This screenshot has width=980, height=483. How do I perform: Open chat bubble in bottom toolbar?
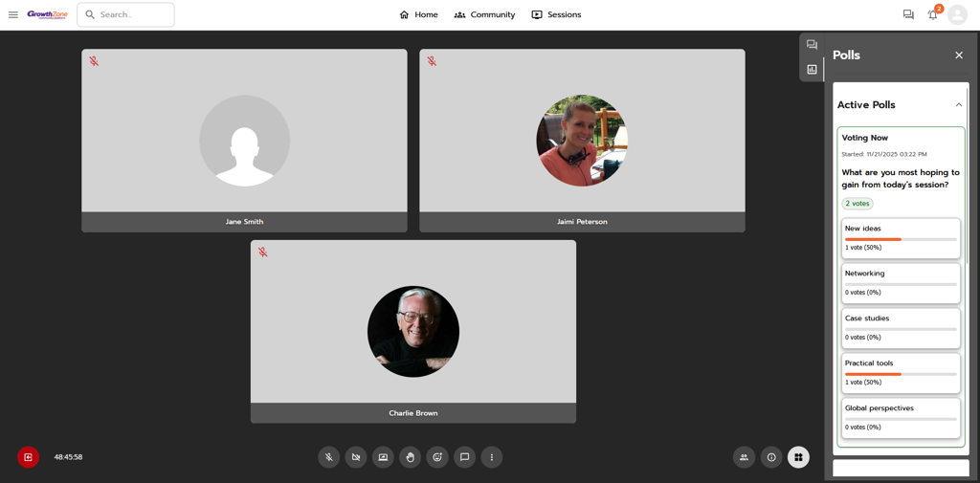coord(464,457)
